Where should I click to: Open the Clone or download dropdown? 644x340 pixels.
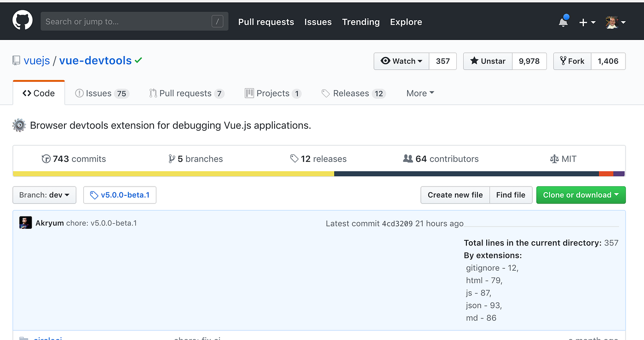581,195
